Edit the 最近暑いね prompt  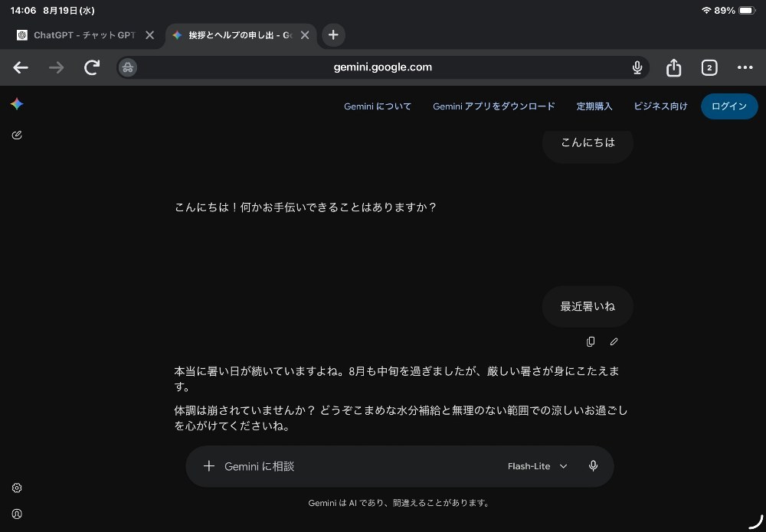coord(614,341)
